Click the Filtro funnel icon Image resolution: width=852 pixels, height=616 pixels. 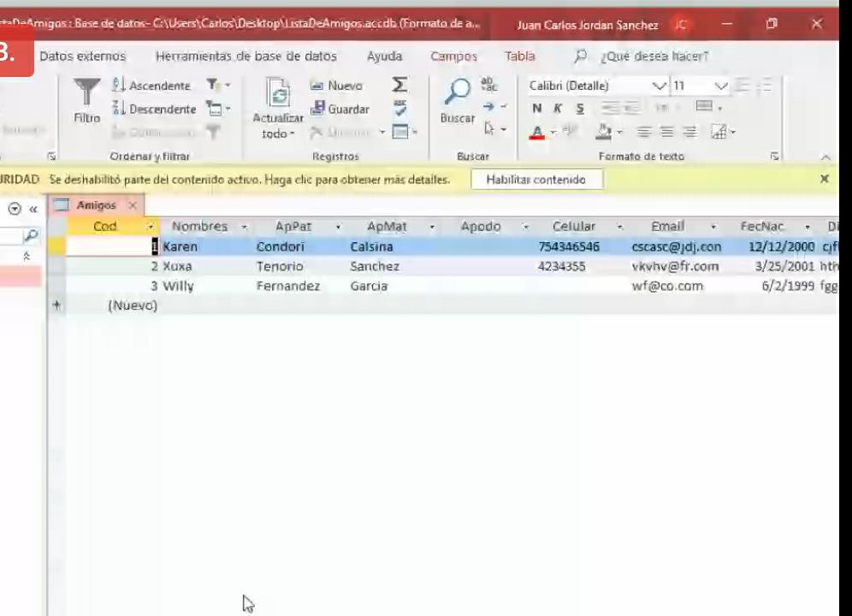[86, 92]
